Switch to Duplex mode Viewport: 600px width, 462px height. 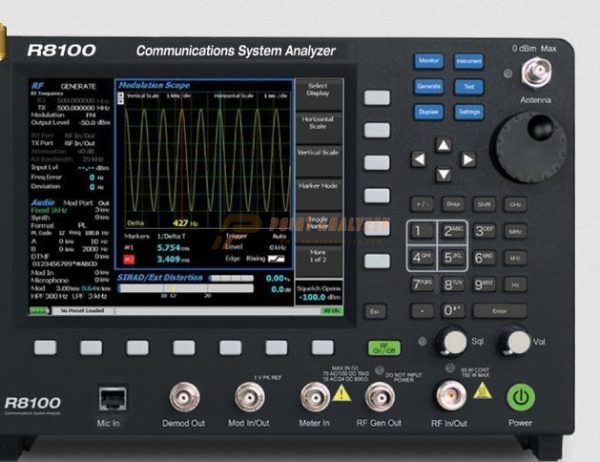click(429, 112)
